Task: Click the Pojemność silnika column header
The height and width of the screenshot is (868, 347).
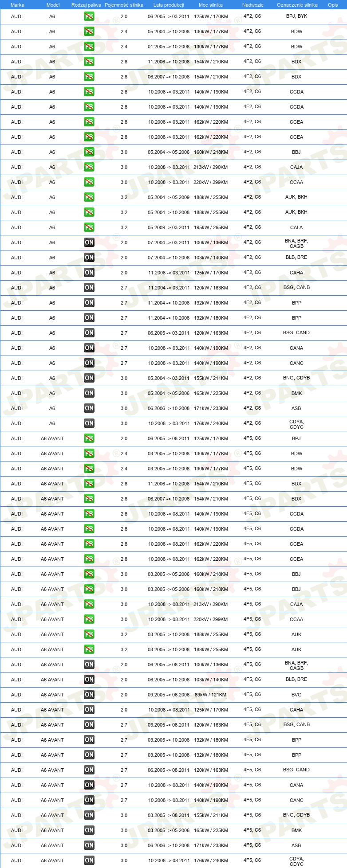Action: point(124,5)
